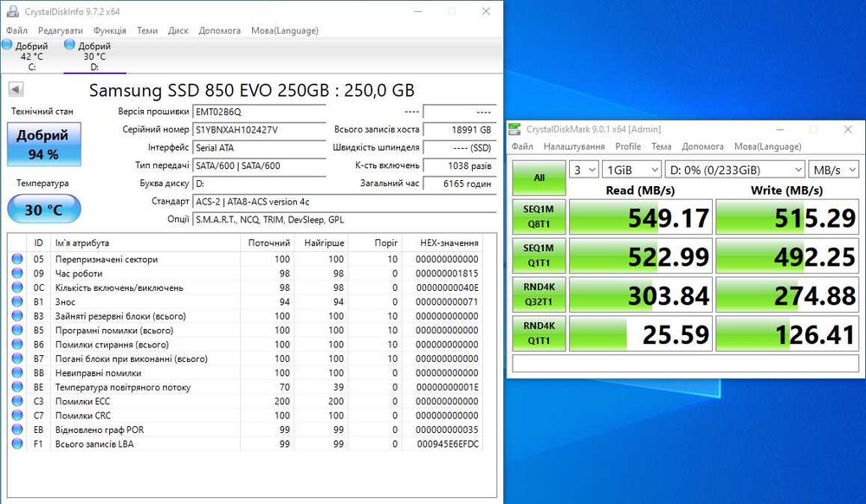This screenshot has height=504, width=866.
Task: Click the HEX value 000945E6EFDC
Action: [x=448, y=444]
